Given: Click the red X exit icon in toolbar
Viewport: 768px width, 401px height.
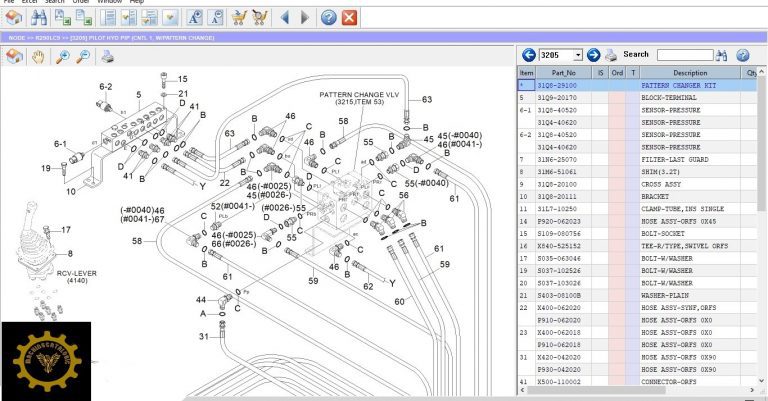Looking at the screenshot, I should coord(349,17).
